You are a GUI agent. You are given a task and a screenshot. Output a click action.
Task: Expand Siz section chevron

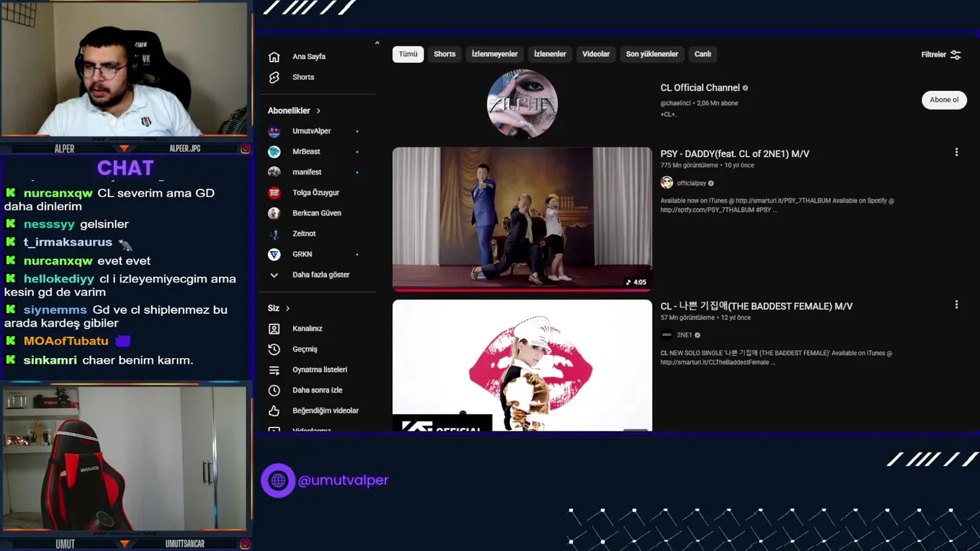[288, 308]
